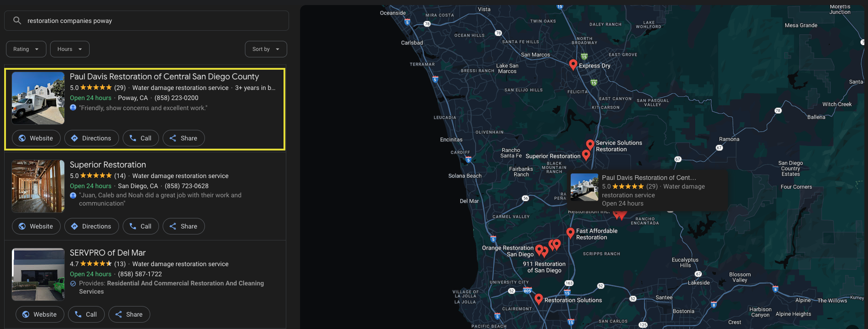Click the Paul Davis map popup photo
The width and height of the screenshot is (868, 329).
584,187
